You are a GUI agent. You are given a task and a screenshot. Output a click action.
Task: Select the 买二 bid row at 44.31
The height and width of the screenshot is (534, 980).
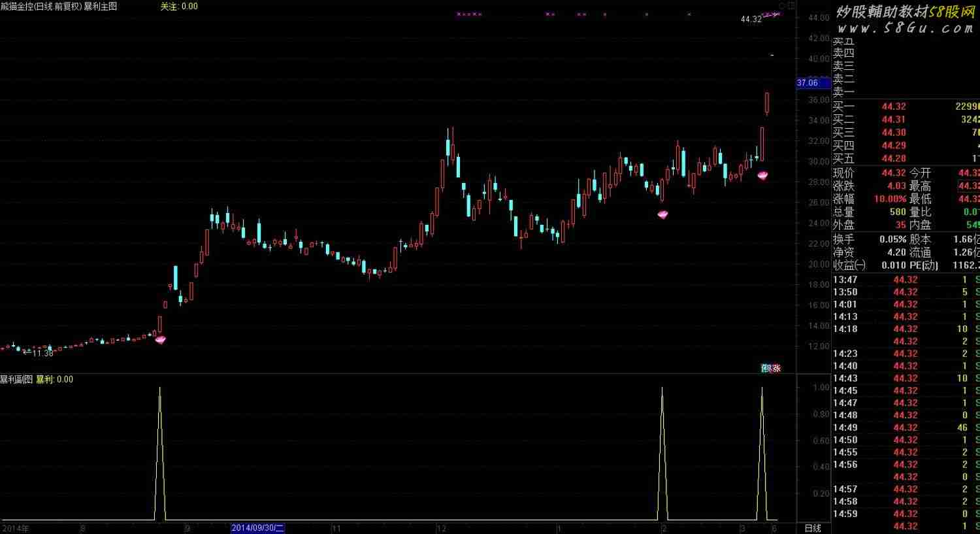coord(906,120)
